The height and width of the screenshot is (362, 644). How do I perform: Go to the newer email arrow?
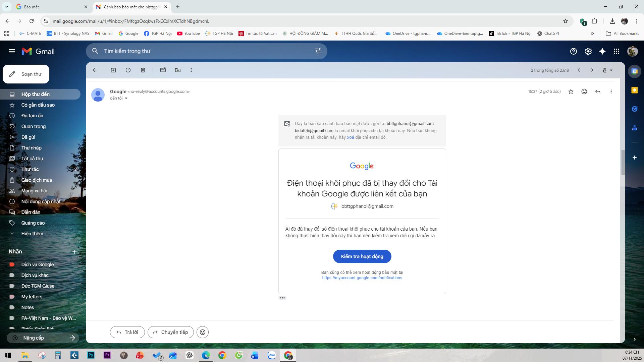coord(579,70)
